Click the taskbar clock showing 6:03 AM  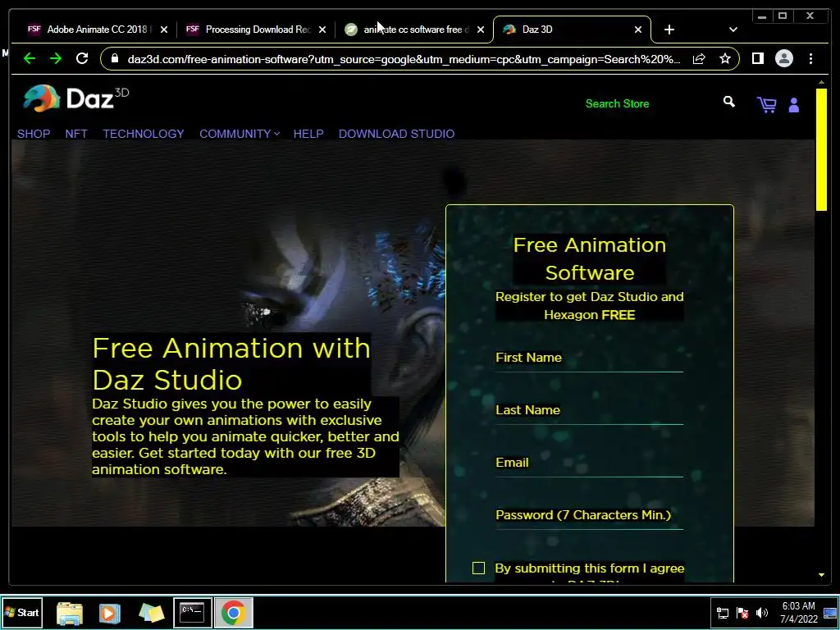(799, 612)
